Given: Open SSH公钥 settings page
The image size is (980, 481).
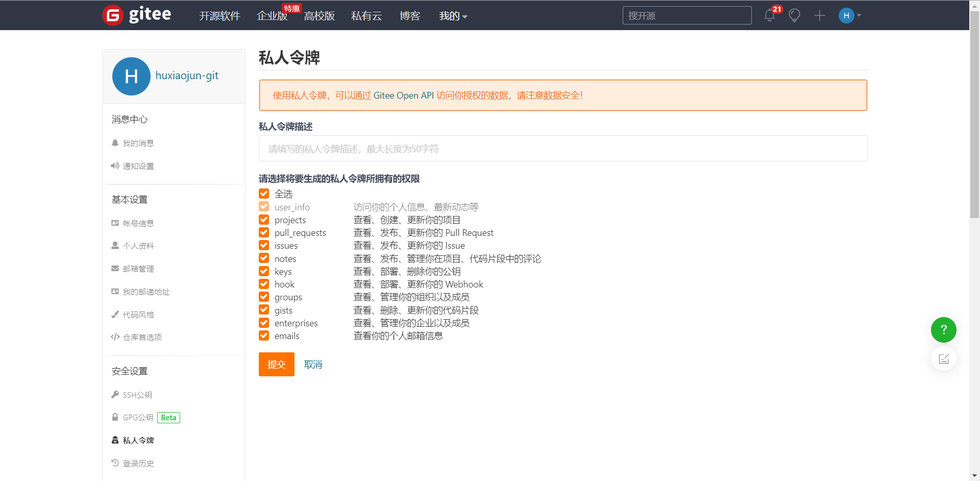Looking at the screenshot, I should click(137, 395).
